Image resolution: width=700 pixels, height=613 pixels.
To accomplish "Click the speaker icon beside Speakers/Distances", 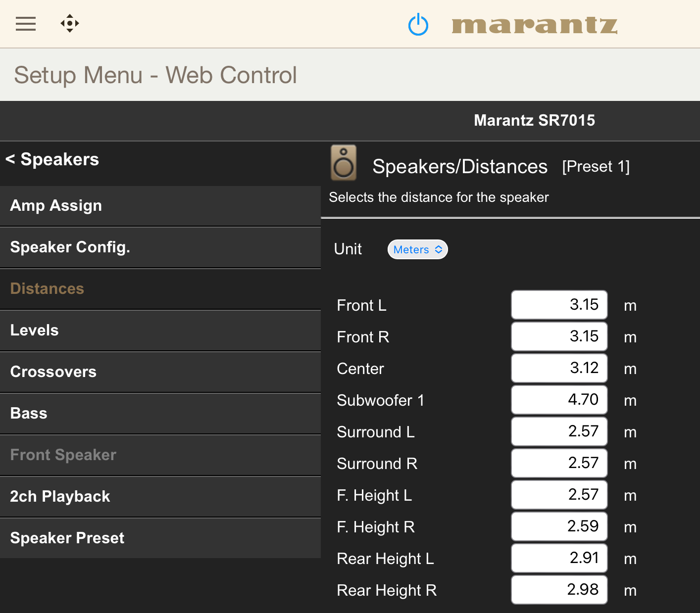I will [x=344, y=163].
